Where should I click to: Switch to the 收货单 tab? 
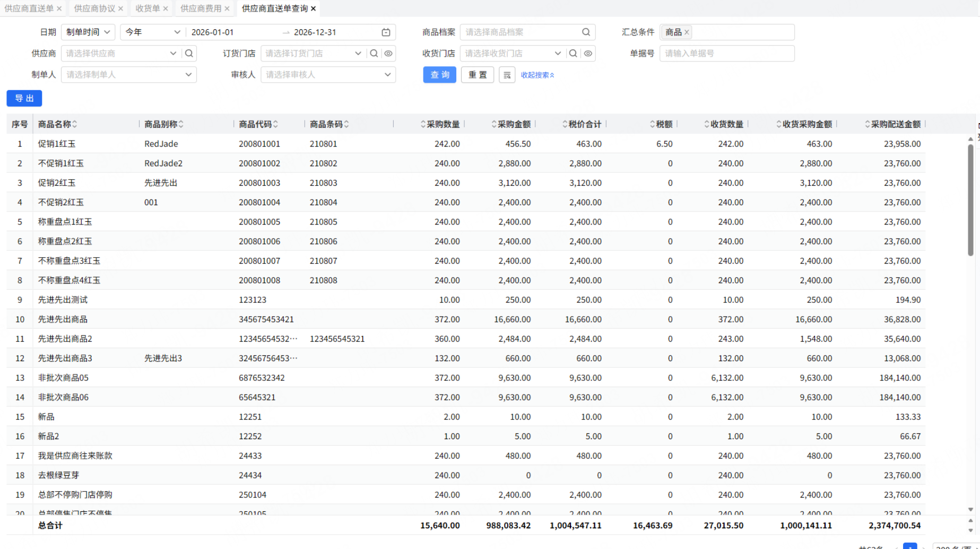click(x=148, y=8)
